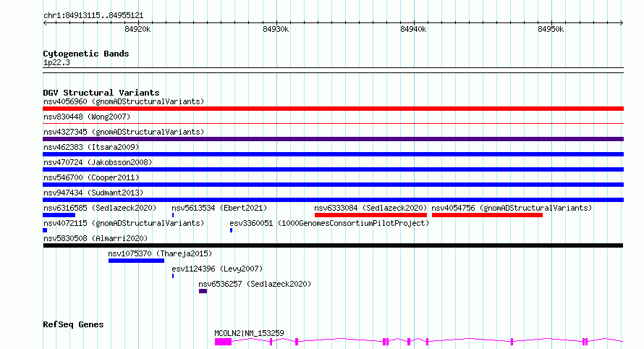Click the 1p22.3 cytogenetic band label
The image size is (644, 349).
click(x=56, y=62)
